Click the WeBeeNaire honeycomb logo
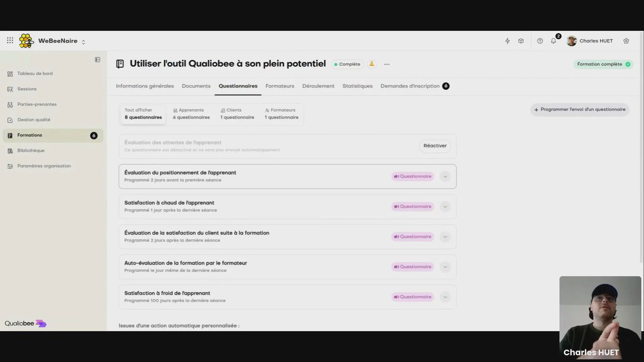Viewport: 644px width, 362px height. point(26,41)
